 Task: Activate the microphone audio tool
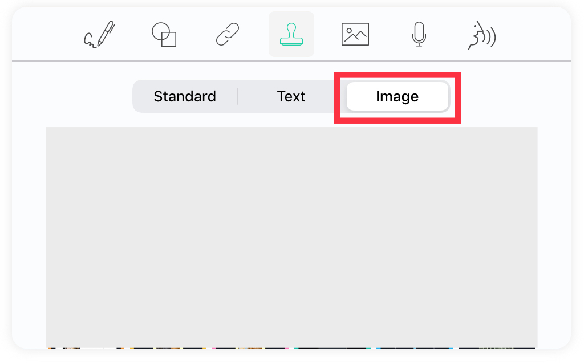click(419, 34)
